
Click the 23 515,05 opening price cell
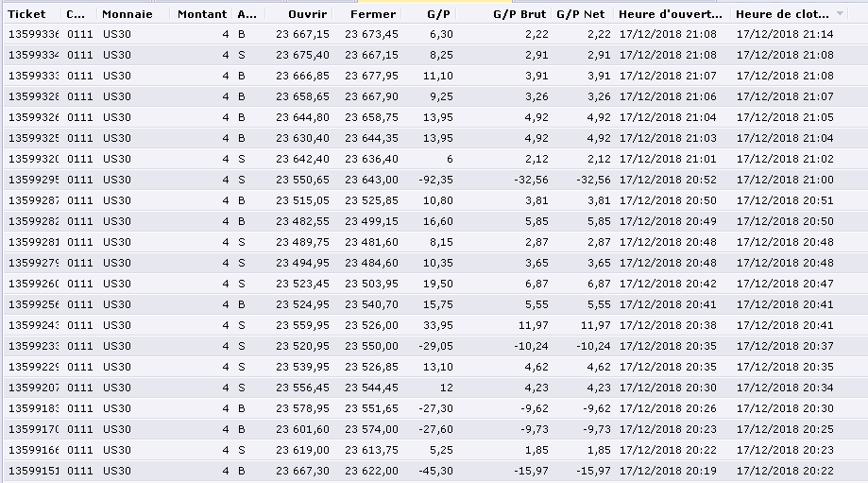click(302, 200)
